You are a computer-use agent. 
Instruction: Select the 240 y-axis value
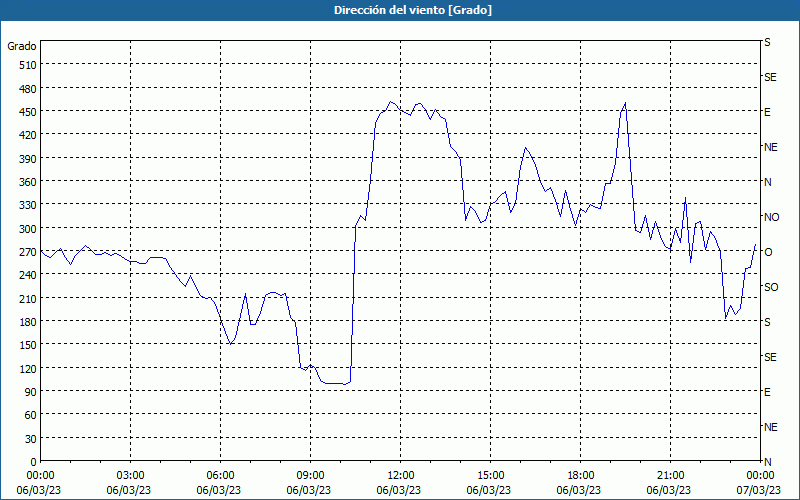pos(28,275)
